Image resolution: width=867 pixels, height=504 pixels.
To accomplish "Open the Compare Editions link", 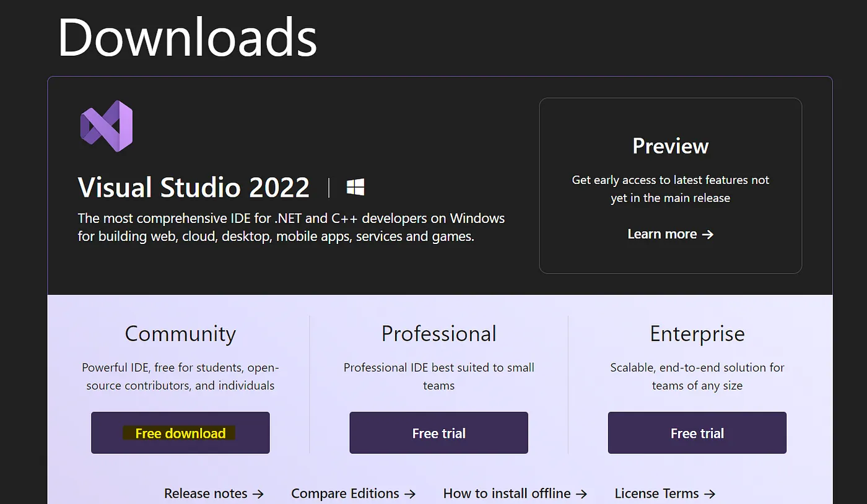I will click(x=354, y=493).
